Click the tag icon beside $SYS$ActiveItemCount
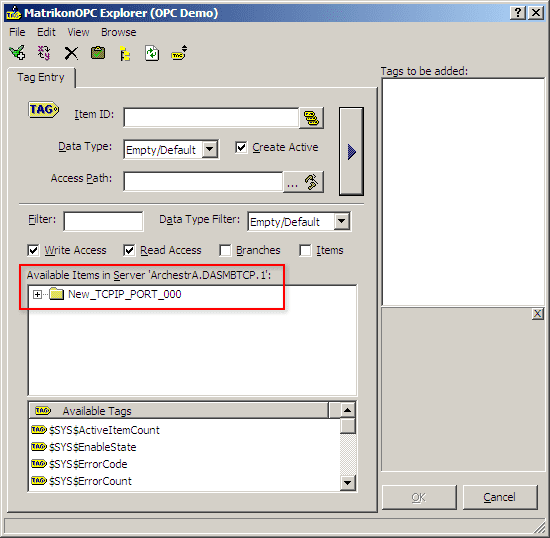Image resolution: width=550 pixels, height=538 pixels. pyautogui.click(x=39, y=430)
